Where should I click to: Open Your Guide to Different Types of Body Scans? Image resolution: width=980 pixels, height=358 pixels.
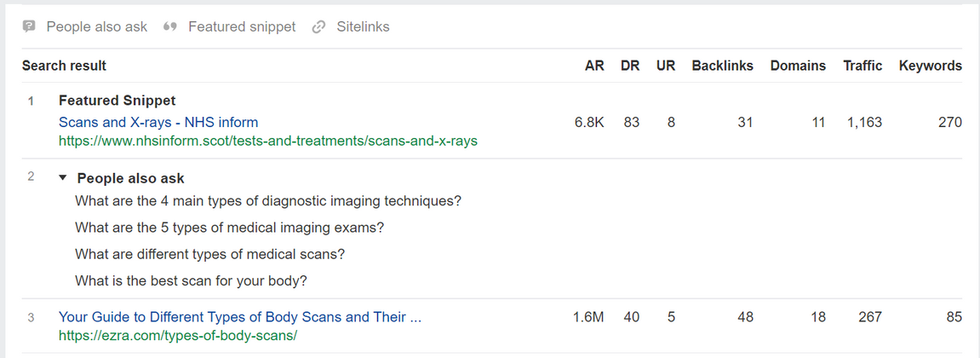240,317
